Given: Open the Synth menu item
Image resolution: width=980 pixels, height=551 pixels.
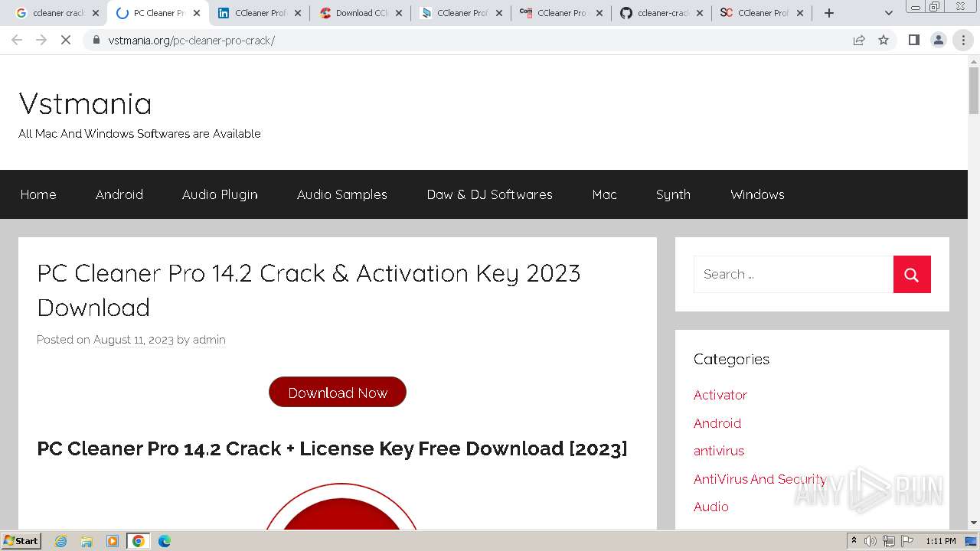Looking at the screenshot, I should [x=673, y=194].
